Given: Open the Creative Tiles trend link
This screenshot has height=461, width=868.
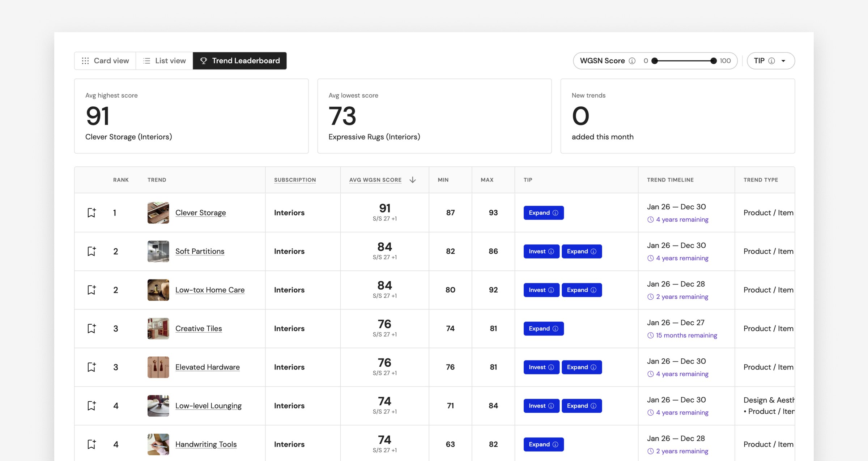Looking at the screenshot, I should [x=199, y=328].
